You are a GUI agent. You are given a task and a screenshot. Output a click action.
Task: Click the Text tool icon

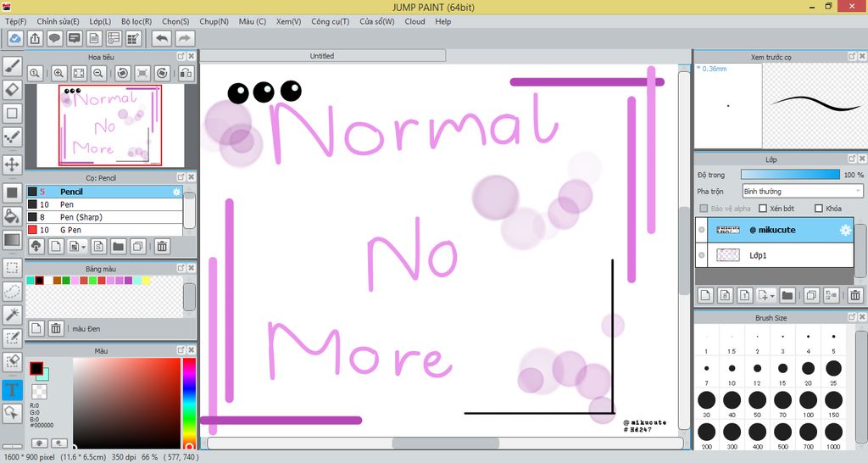[13, 390]
